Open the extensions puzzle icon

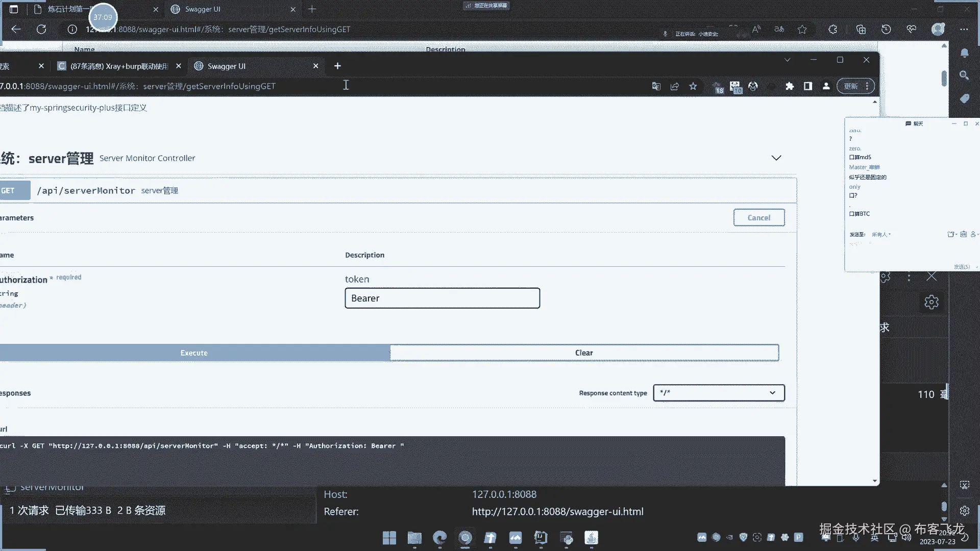790,86
